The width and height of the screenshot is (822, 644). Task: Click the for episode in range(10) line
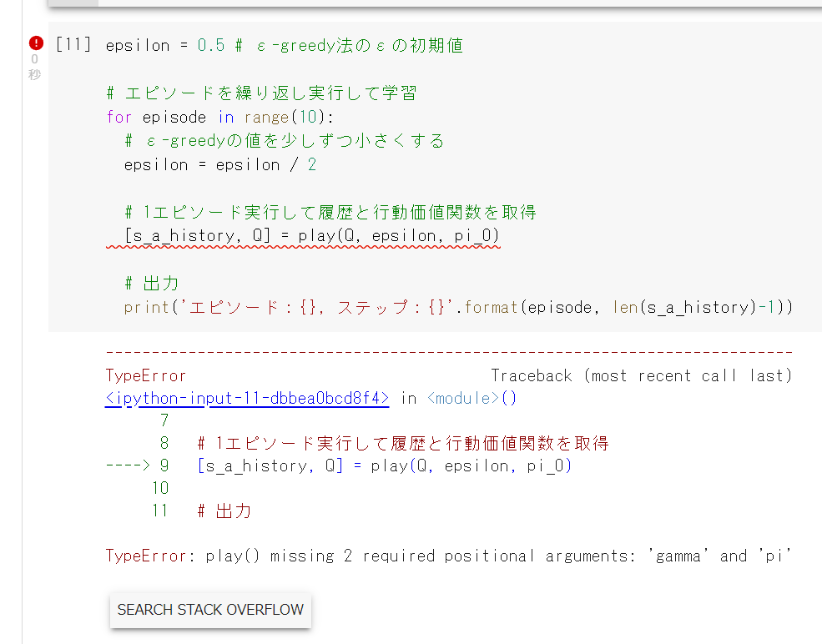pyautogui.click(x=220, y=118)
